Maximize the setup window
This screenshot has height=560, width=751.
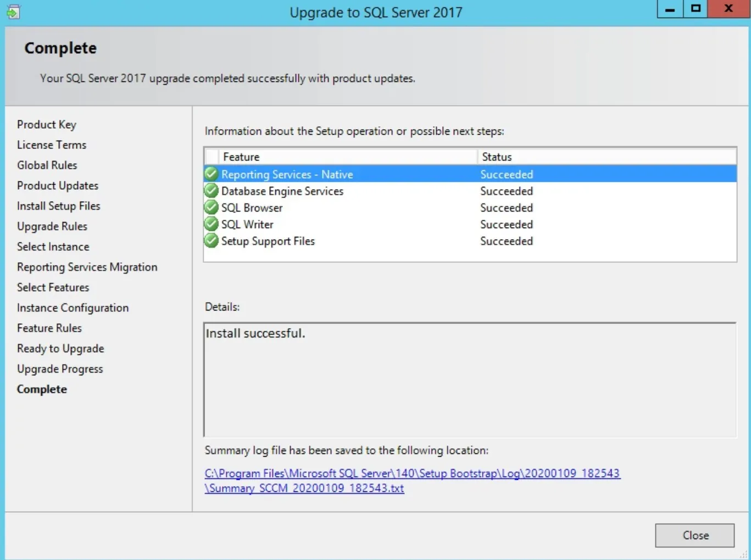pos(696,8)
